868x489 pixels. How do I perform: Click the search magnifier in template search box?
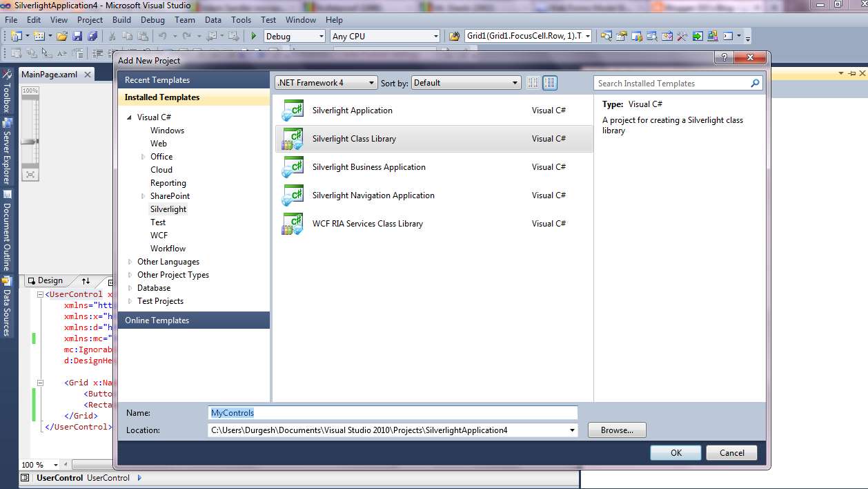755,83
